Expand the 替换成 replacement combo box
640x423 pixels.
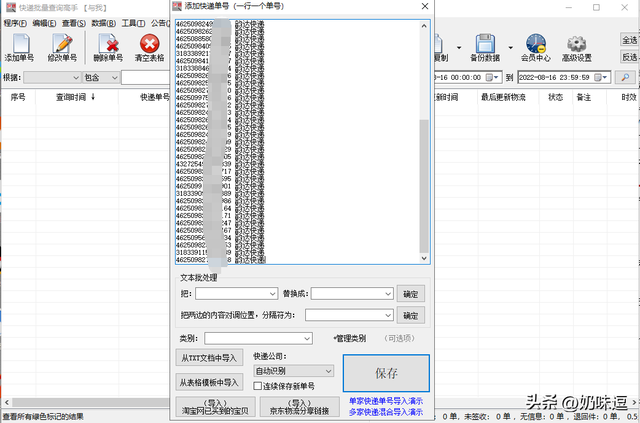coord(388,294)
